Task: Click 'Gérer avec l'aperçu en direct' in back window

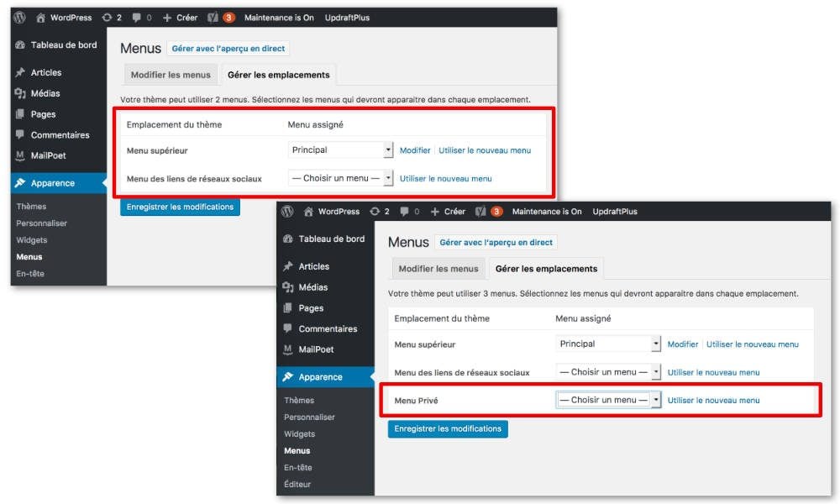Action: 228,49
